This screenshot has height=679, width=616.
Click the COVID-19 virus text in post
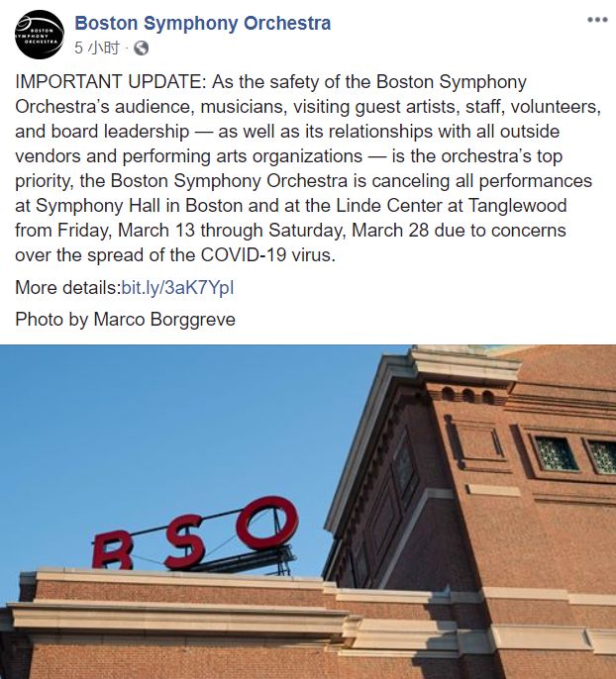click(x=268, y=255)
